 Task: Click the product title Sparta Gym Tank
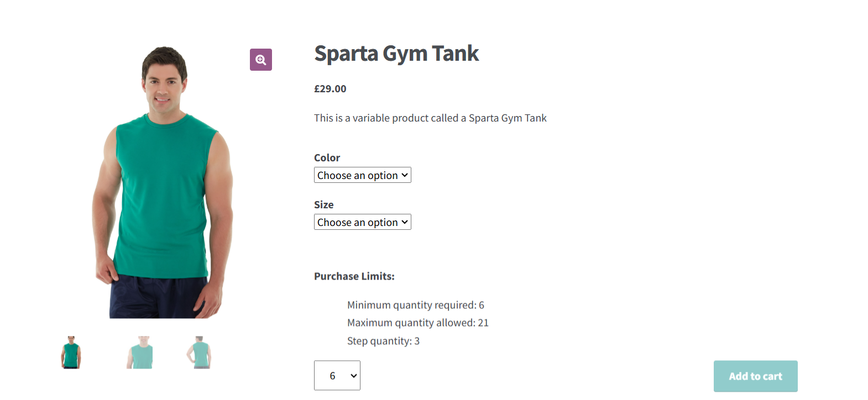click(396, 53)
